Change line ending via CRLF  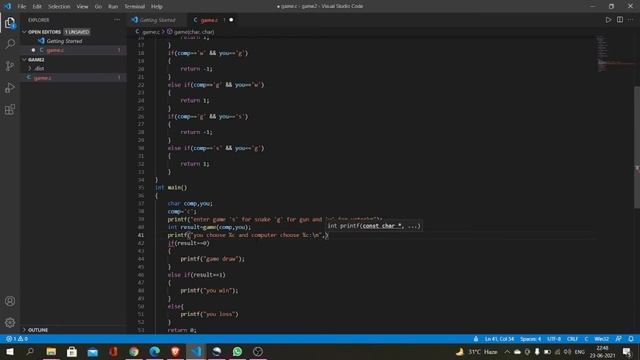[572, 339]
